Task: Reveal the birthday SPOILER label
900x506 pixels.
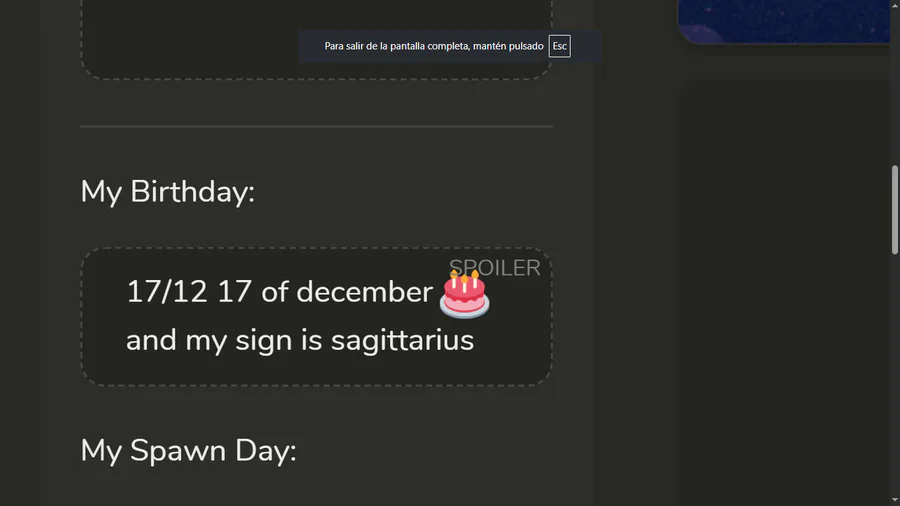Action: [x=494, y=268]
